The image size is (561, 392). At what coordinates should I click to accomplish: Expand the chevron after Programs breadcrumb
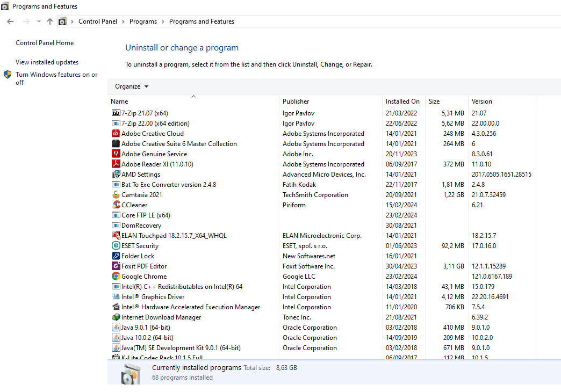[163, 21]
